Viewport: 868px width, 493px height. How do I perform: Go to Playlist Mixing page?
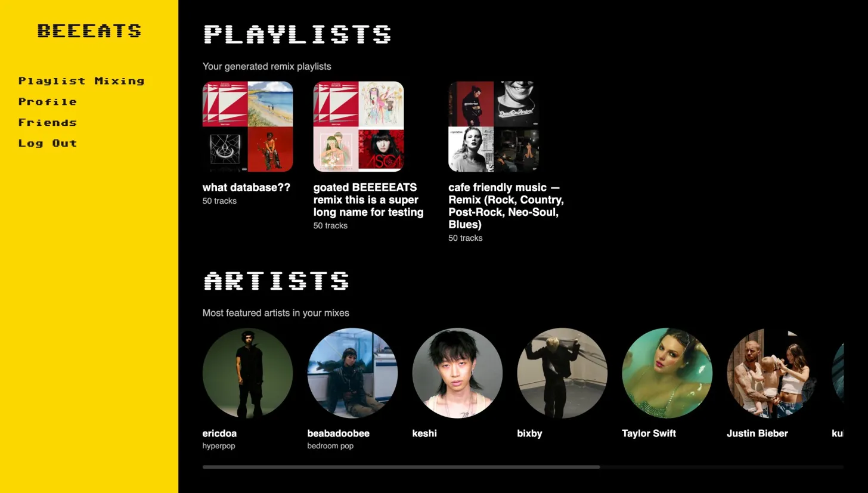81,81
